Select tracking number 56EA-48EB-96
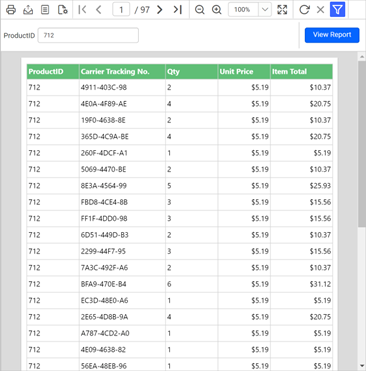Viewport: 366px width, 371px height. tap(104, 366)
